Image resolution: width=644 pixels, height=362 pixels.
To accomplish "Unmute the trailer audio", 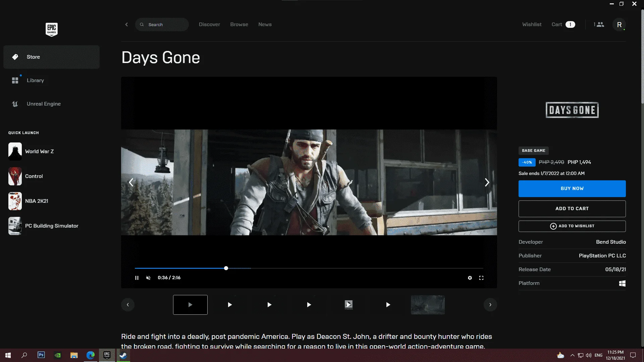I will pyautogui.click(x=148, y=278).
